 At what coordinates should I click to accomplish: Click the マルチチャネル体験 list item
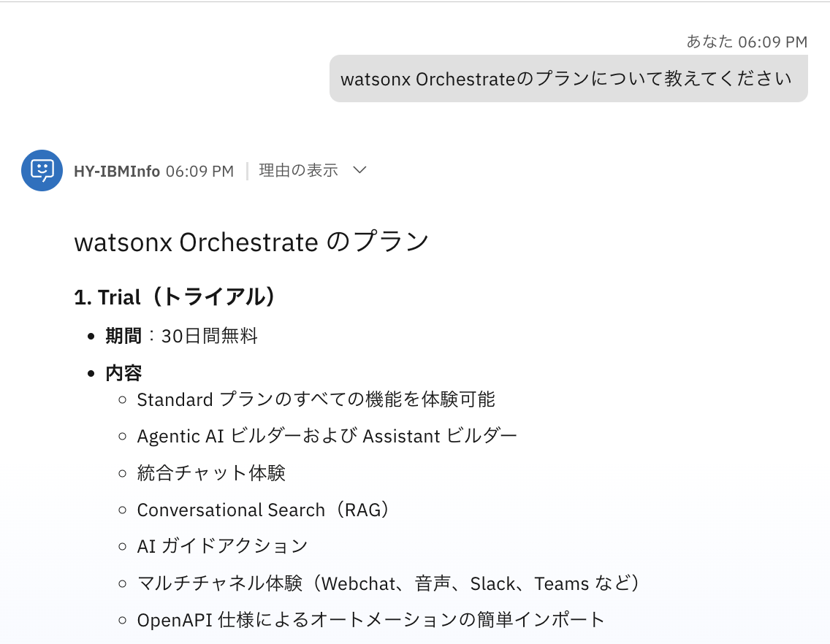point(389,583)
